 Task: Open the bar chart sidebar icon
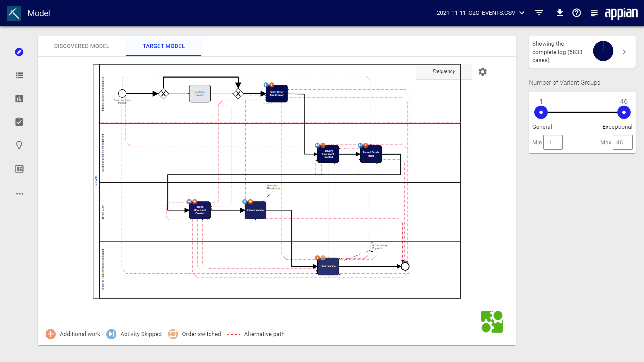point(19,98)
